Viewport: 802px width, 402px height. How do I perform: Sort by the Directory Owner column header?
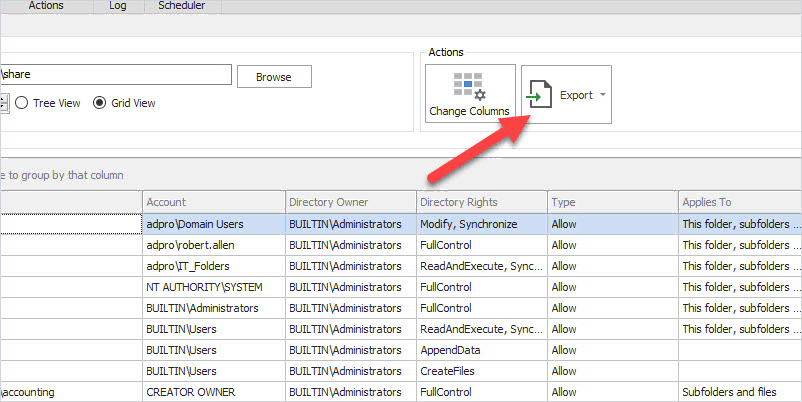(x=351, y=202)
